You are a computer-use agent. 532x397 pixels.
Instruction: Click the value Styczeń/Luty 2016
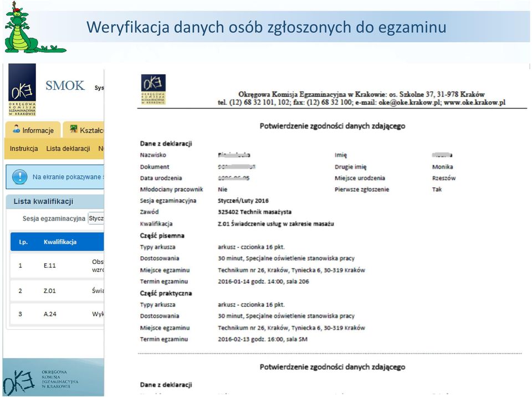[x=243, y=201]
